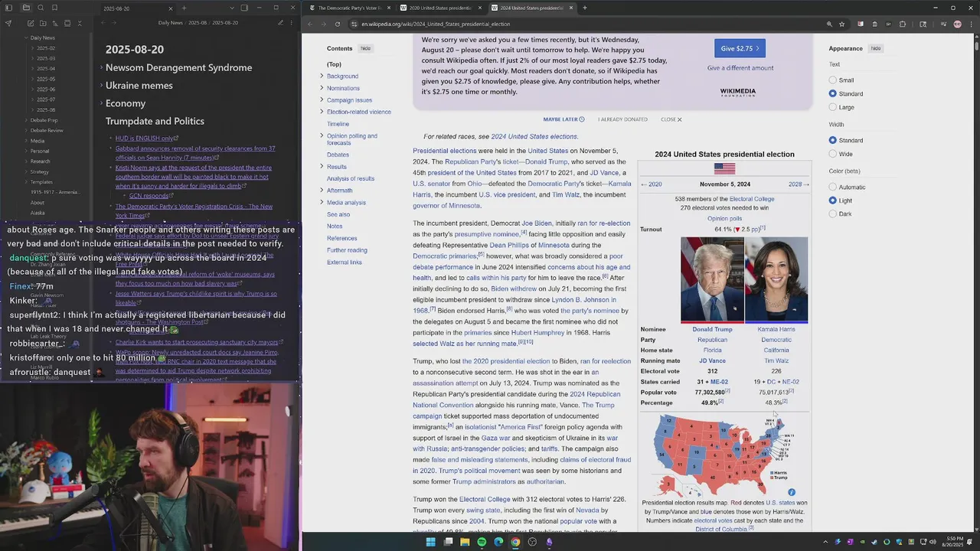Click browser address bar URL
The width and height of the screenshot is (980, 551).
[x=436, y=24]
